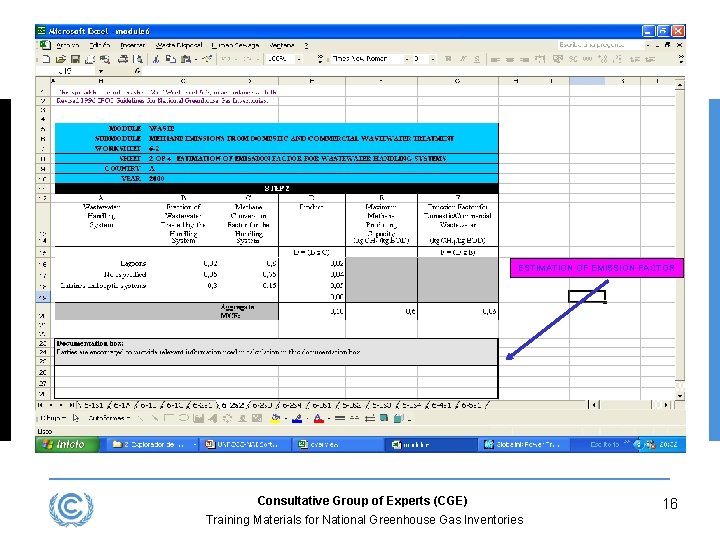Toggle Bold formatting
720x540 pixels.
pos(449,59)
